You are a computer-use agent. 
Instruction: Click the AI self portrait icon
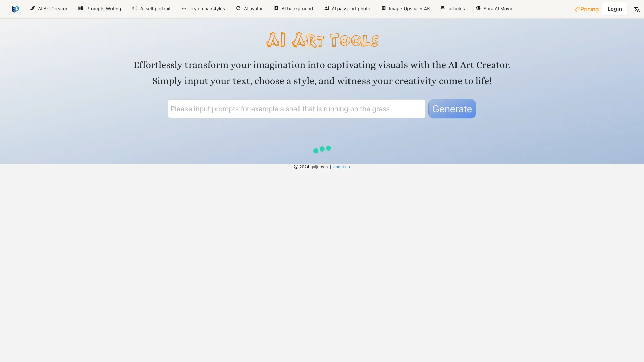click(135, 8)
